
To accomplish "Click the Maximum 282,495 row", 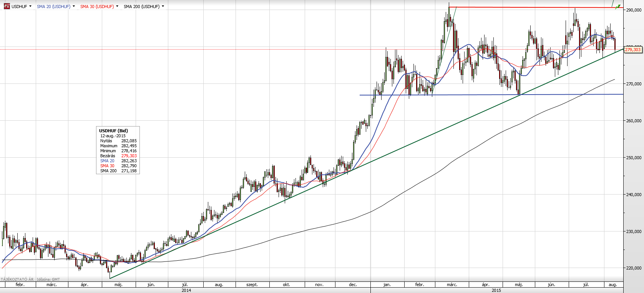I will 118,146.
